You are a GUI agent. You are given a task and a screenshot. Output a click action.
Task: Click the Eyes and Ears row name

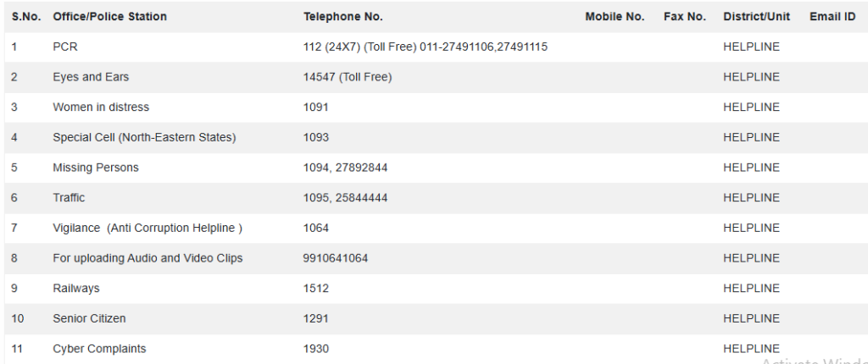point(91,77)
